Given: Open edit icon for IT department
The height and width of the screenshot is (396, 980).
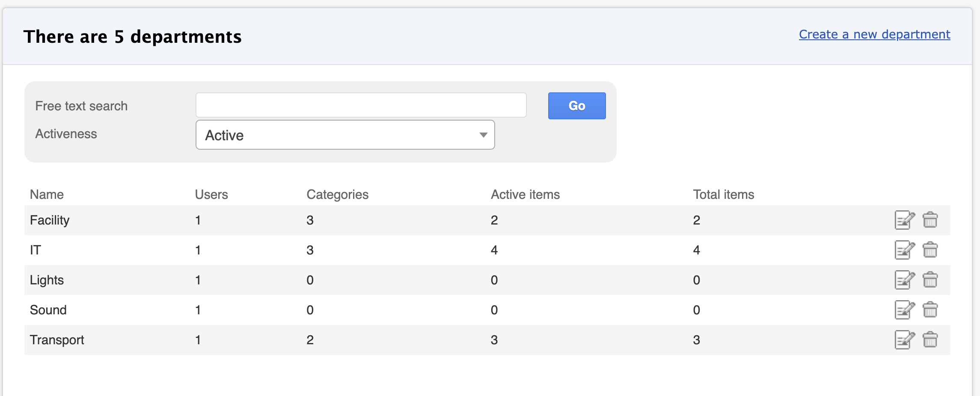Looking at the screenshot, I should (904, 250).
